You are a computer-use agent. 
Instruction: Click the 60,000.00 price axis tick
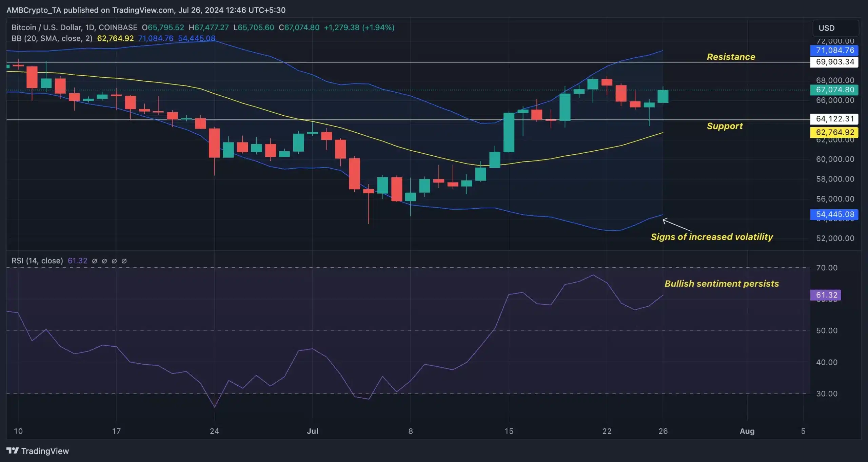(x=835, y=159)
